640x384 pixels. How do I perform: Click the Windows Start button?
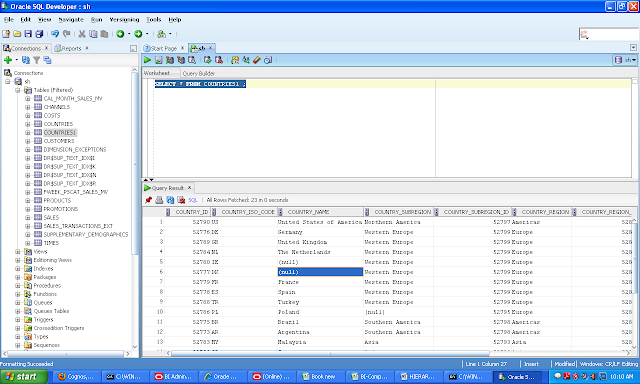coord(24,377)
